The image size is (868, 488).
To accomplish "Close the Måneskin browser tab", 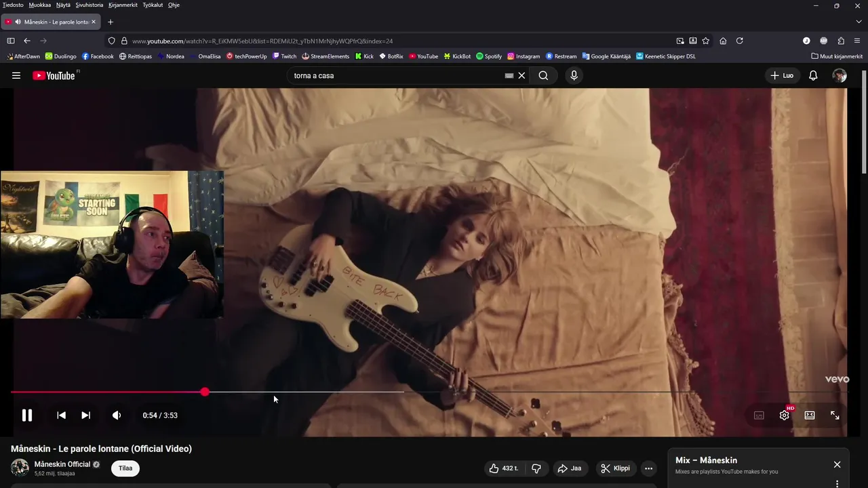I will click(x=94, y=22).
